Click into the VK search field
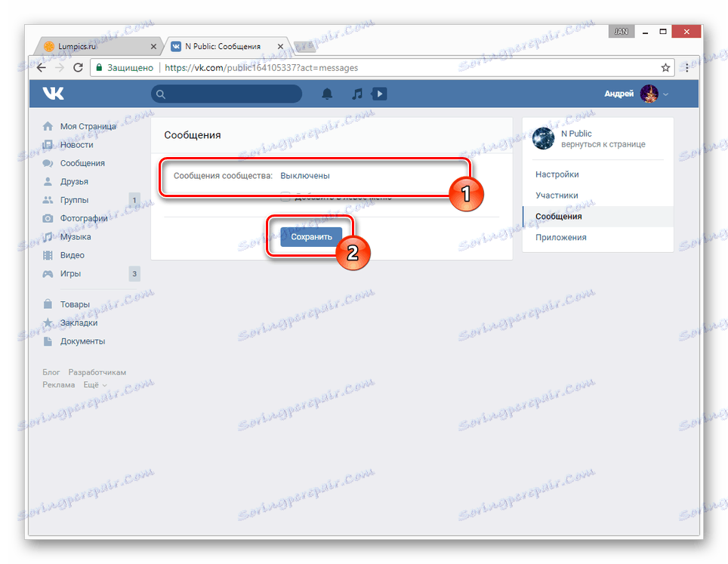 pyautogui.click(x=227, y=94)
